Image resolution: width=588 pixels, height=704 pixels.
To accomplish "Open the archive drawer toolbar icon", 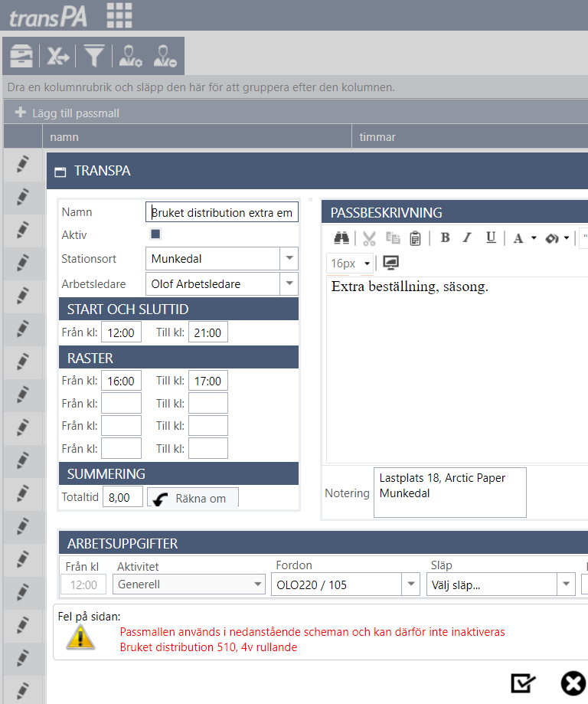I will pos(21,56).
